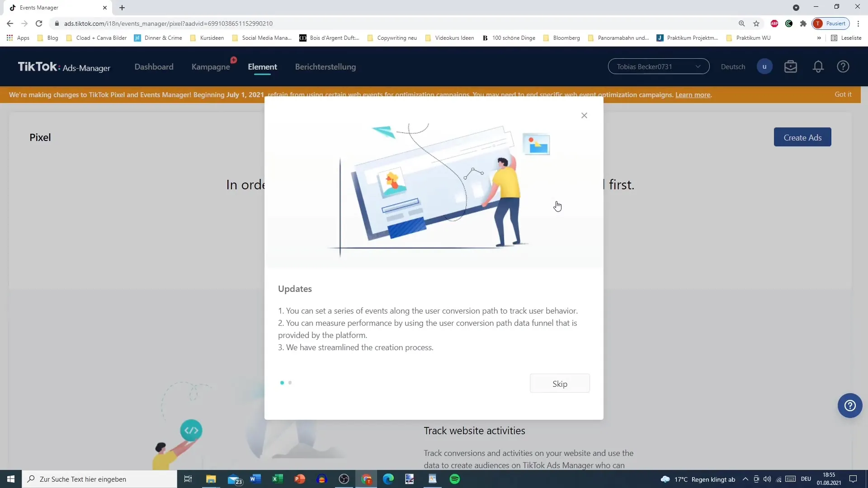Open Chrome three-dot menu

tap(858, 23)
